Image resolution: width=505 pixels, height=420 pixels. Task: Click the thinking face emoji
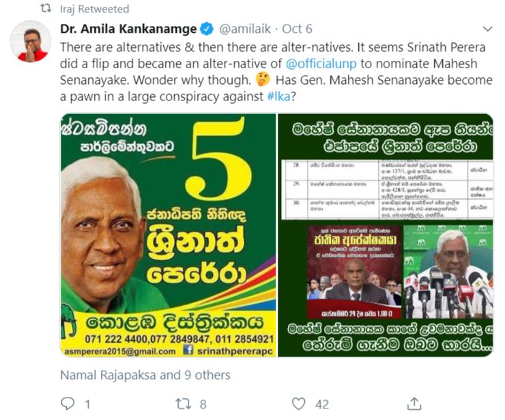263,79
